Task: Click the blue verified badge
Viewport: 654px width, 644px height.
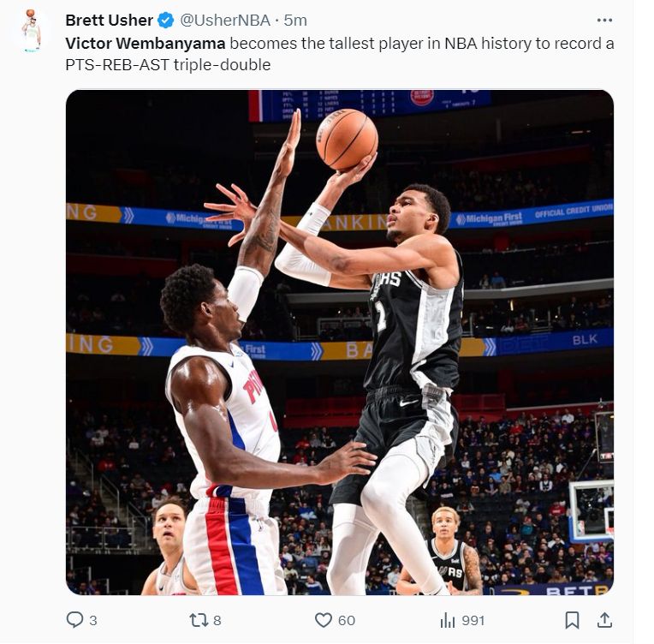Action: (x=166, y=20)
